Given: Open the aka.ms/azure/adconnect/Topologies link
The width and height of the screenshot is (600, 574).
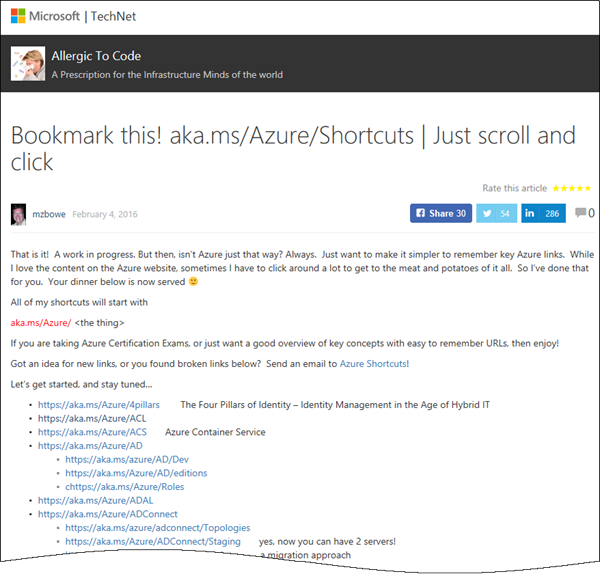Looking at the screenshot, I should click(157, 527).
